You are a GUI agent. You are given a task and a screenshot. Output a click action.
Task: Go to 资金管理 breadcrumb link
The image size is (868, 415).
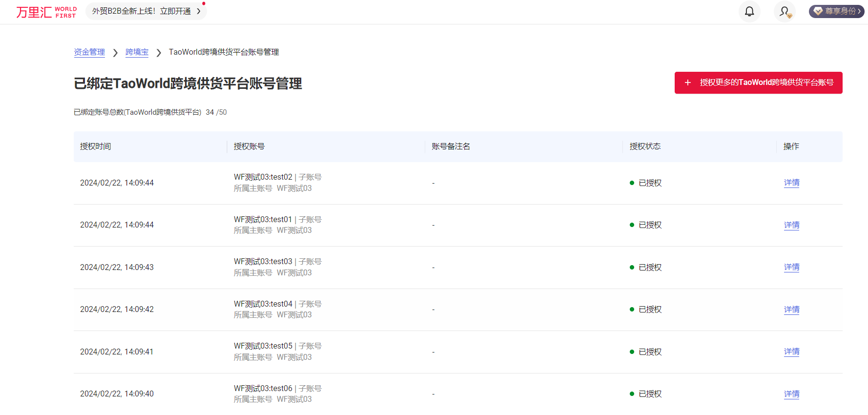[89, 52]
